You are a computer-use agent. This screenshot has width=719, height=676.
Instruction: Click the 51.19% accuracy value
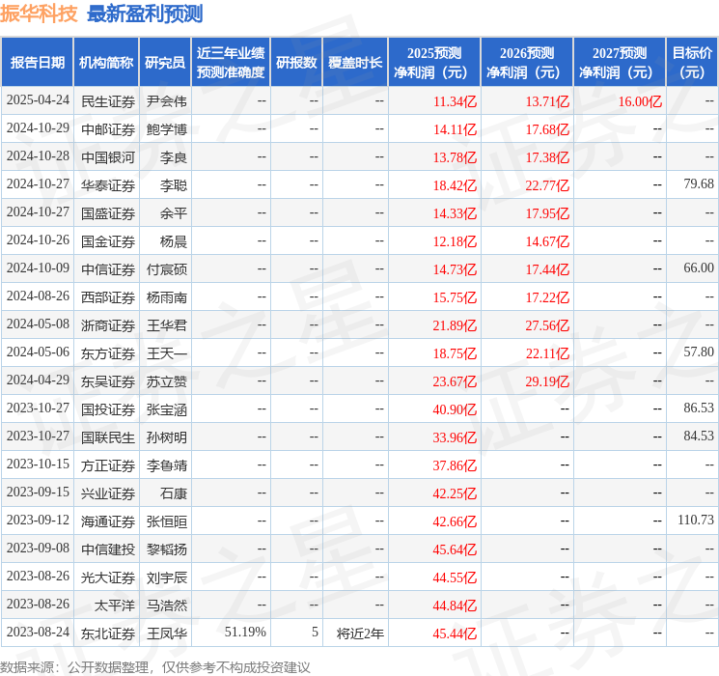[245, 632]
